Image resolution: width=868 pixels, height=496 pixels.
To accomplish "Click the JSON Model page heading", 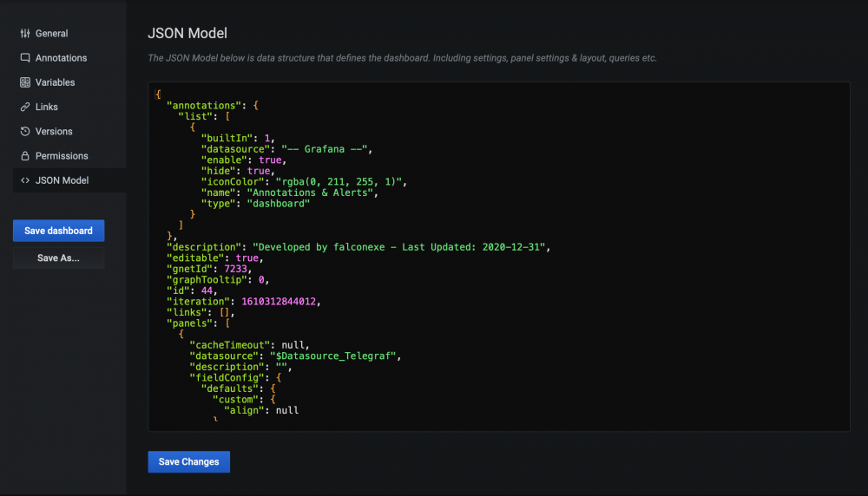I will pos(187,33).
